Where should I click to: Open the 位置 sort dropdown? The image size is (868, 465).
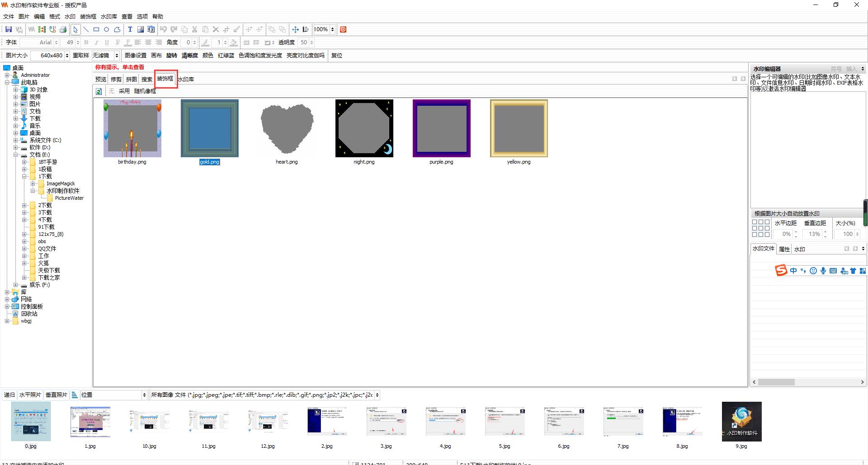tap(144, 395)
